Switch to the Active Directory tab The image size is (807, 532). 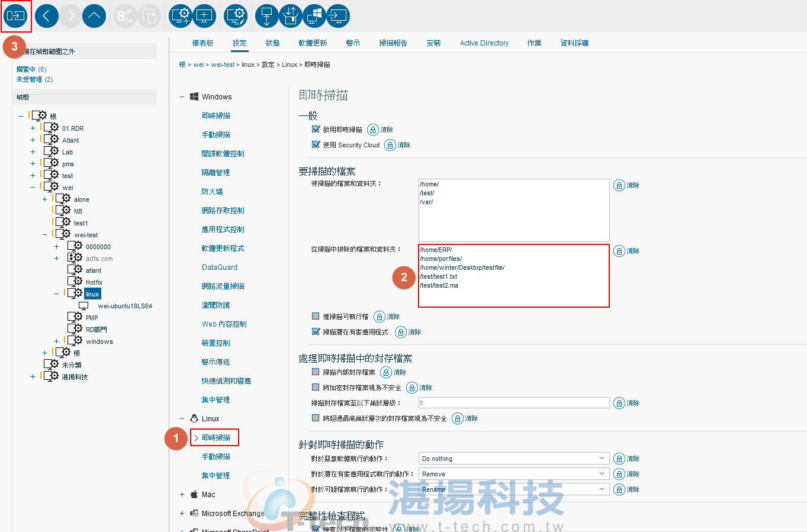tap(484, 43)
